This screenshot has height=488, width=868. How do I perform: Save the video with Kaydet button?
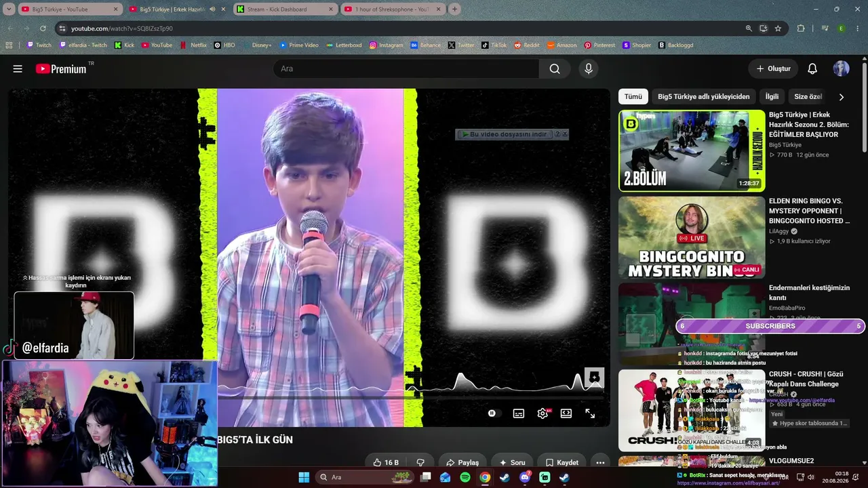(x=562, y=462)
